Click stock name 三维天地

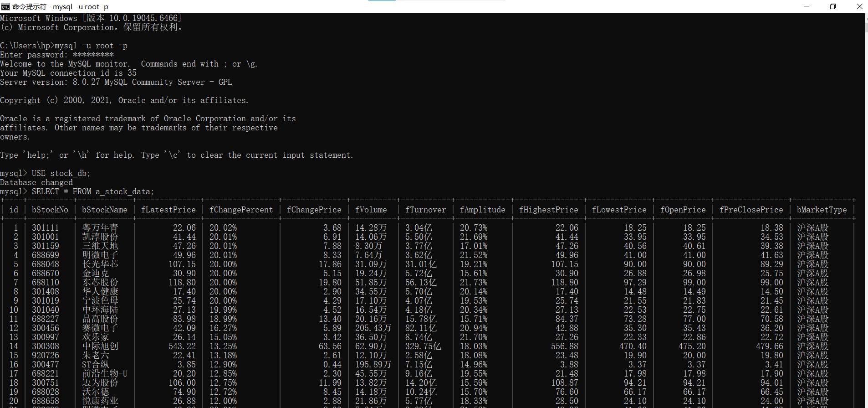100,246
